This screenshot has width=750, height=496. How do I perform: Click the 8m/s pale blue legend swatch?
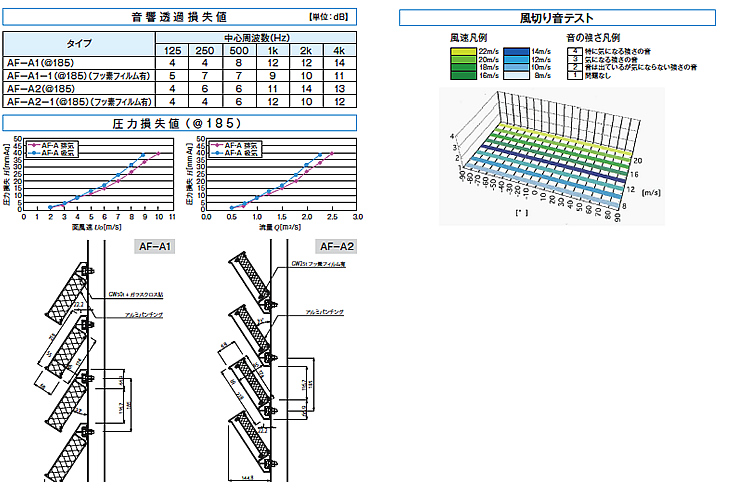click(x=516, y=74)
